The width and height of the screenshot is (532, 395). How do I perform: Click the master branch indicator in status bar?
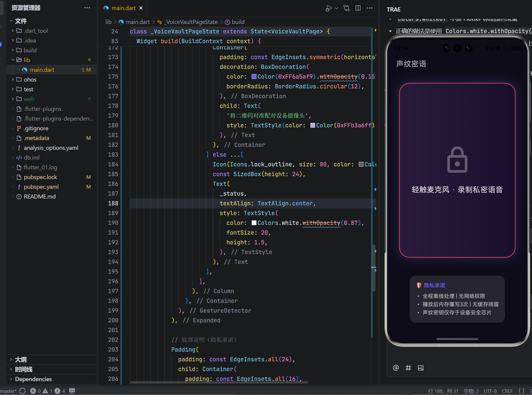(x=8, y=391)
